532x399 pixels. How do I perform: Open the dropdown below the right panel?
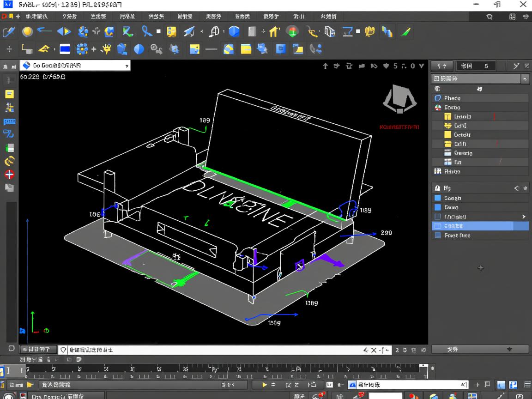(x=480, y=350)
